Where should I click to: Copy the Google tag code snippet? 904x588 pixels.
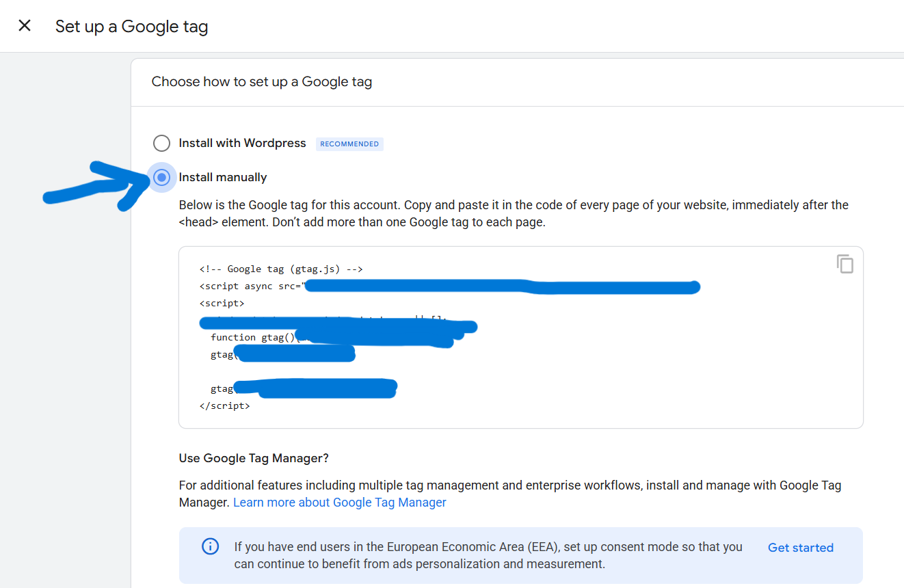[845, 264]
